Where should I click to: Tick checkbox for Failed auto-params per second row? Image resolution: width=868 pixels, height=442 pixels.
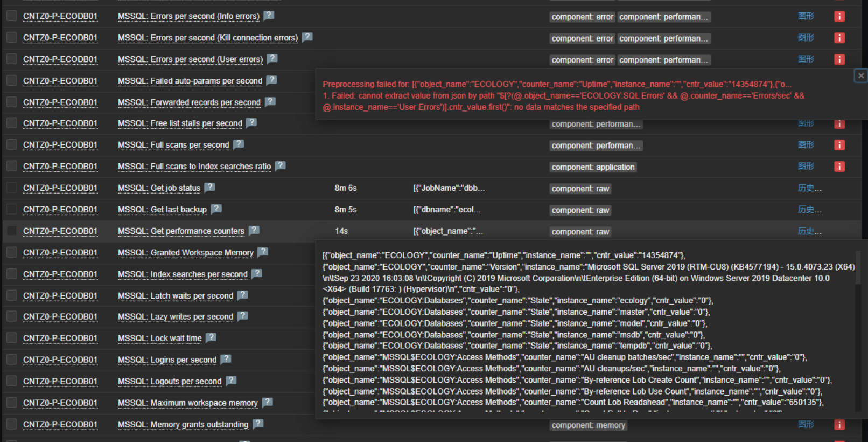point(11,80)
